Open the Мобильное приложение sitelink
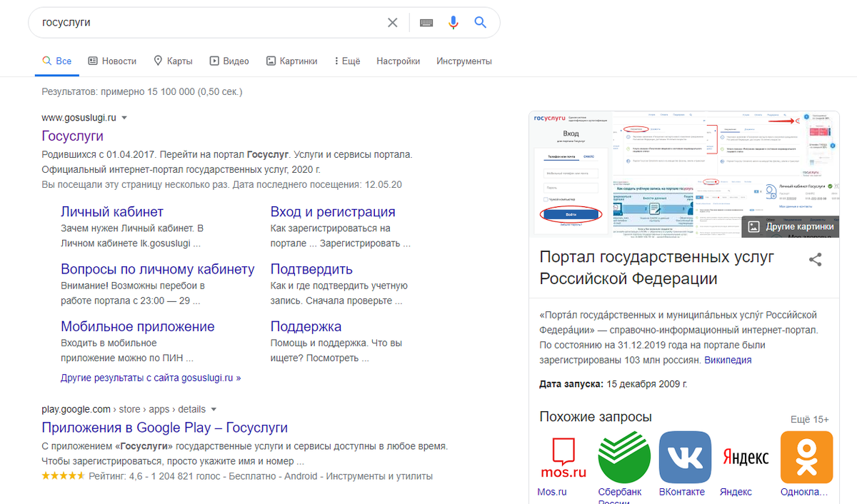The width and height of the screenshot is (857, 504). click(138, 326)
